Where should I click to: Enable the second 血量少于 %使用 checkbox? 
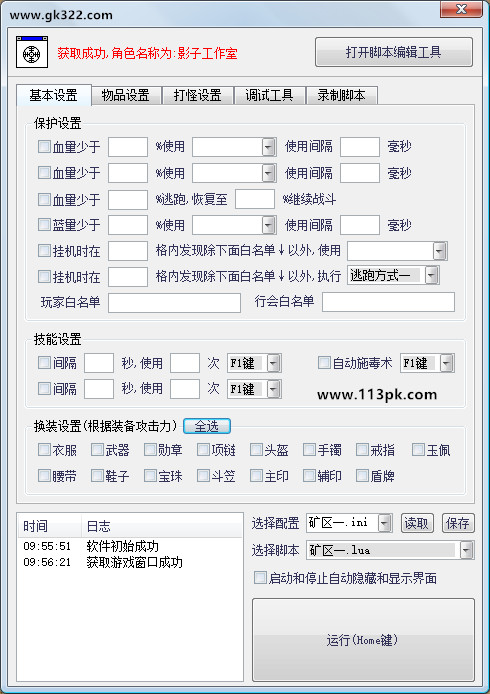coord(44,173)
